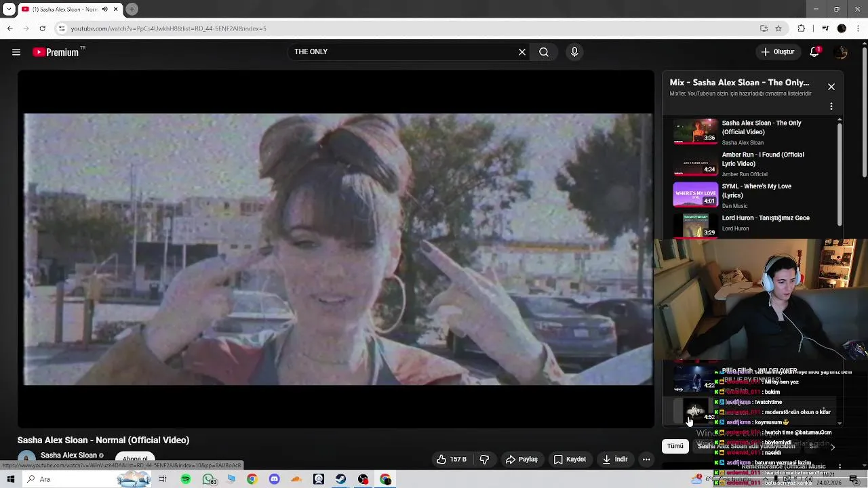Select the Tümü filter chip
Viewport: 868px width, 488px height.
pyautogui.click(x=675, y=446)
